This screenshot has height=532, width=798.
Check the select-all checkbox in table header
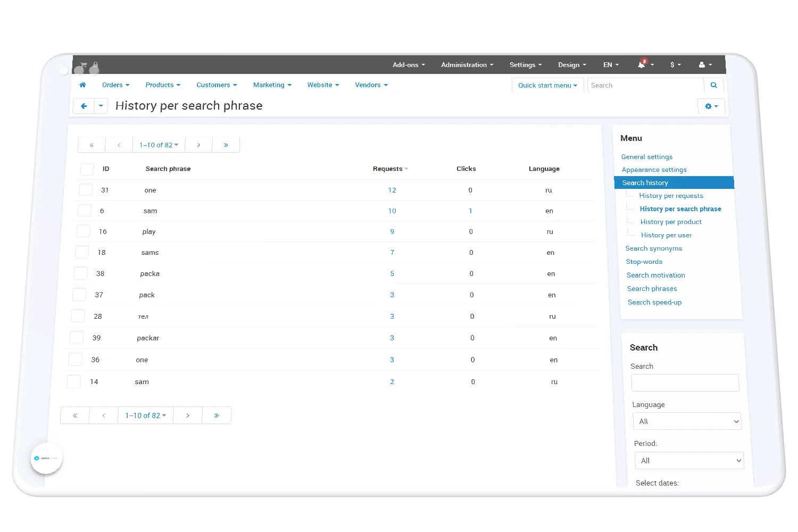[x=87, y=169]
